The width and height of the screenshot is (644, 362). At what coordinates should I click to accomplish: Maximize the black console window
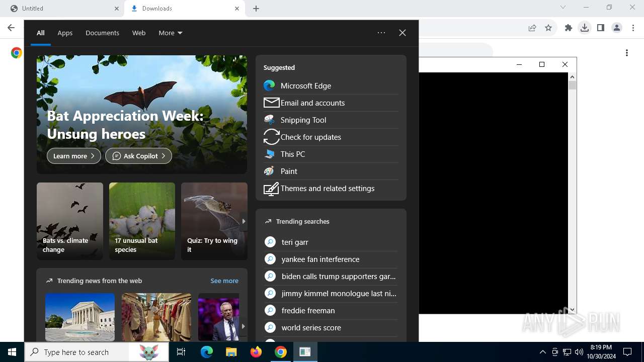pos(542,64)
